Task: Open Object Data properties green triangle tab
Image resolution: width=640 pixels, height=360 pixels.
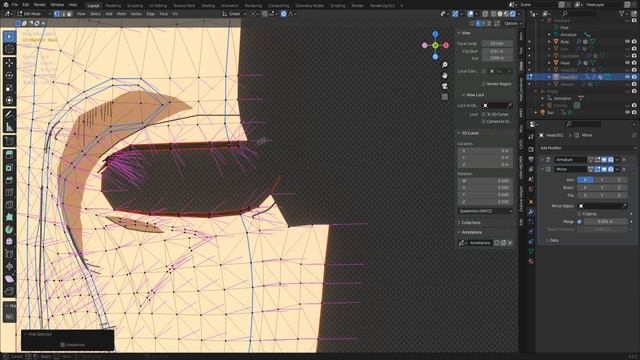Action: click(531, 252)
